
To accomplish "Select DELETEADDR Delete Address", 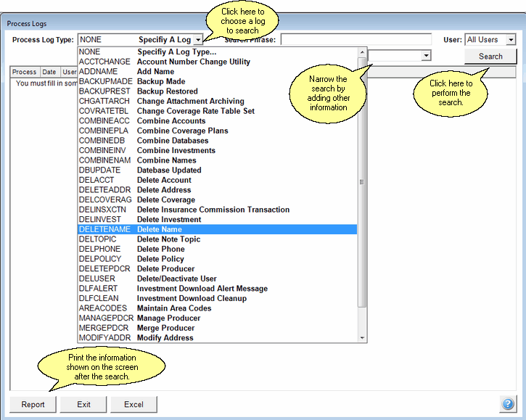I will coord(218,190).
